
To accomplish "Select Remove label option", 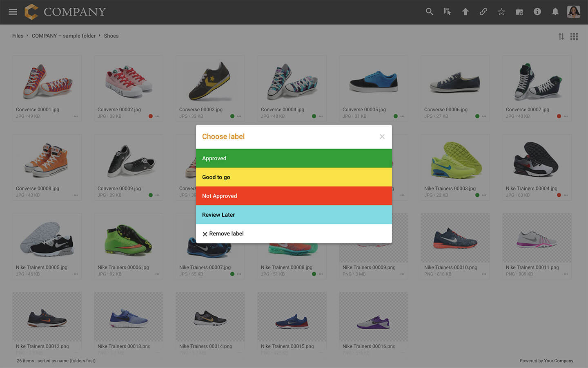I will click(x=294, y=233).
